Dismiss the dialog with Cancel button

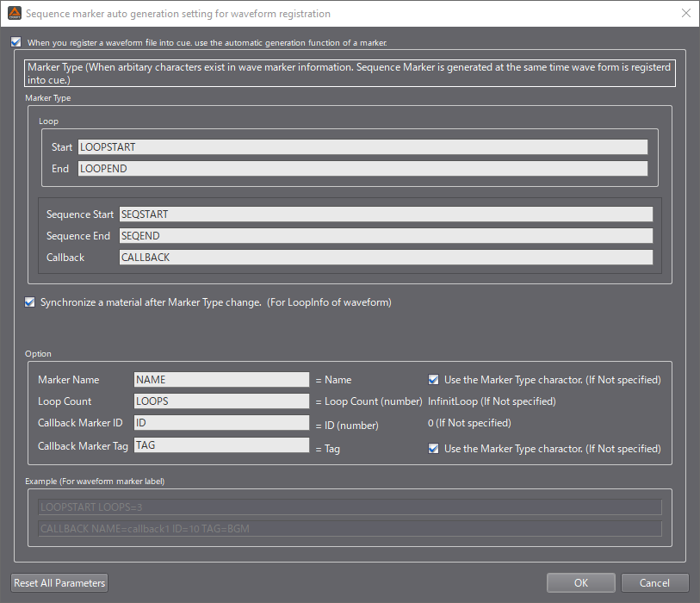[654, 583]
